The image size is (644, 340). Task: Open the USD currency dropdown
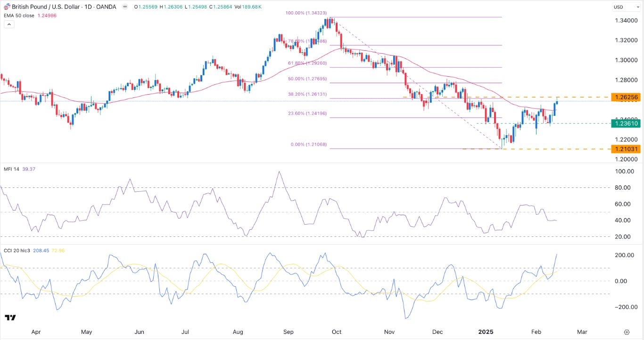coord(625,7)
